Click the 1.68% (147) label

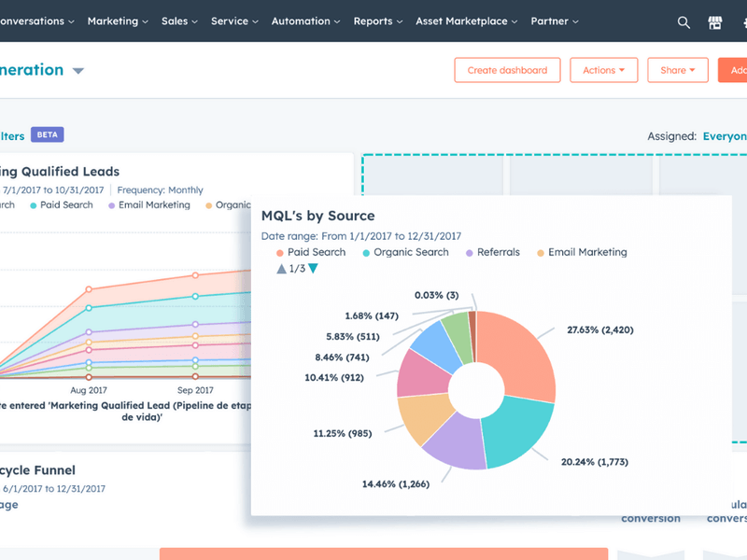click(372, 315)
